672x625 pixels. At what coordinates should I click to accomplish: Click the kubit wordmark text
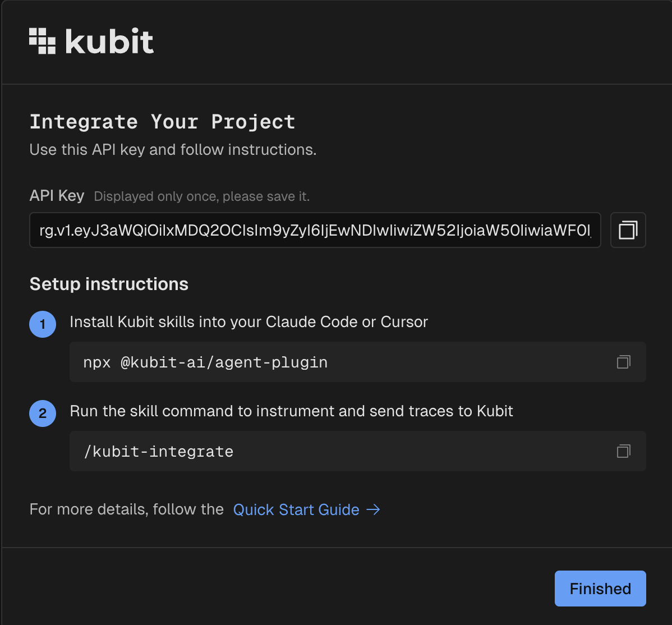(x=109, y=41)
